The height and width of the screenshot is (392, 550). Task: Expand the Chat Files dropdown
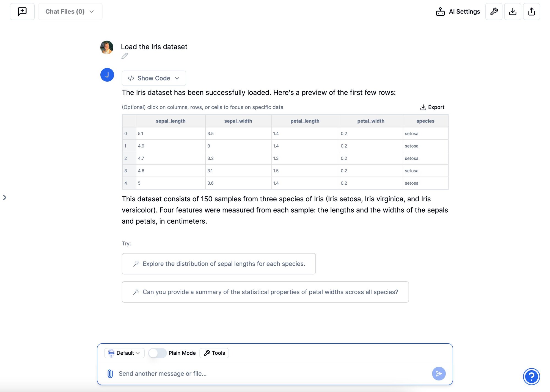[70, 11]
